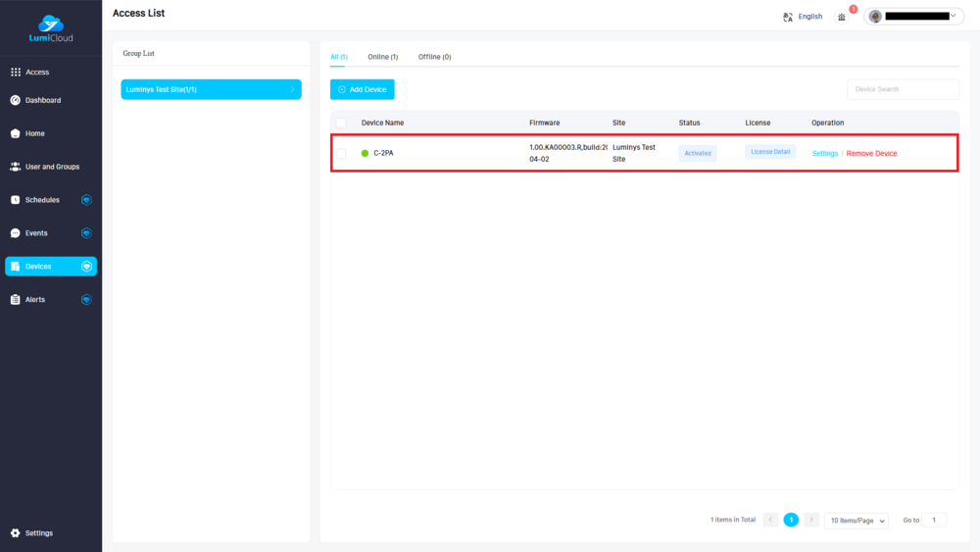Tick the checkbox for C-2PA device
This screenshot has height=552, width=980.
point(341,153)
